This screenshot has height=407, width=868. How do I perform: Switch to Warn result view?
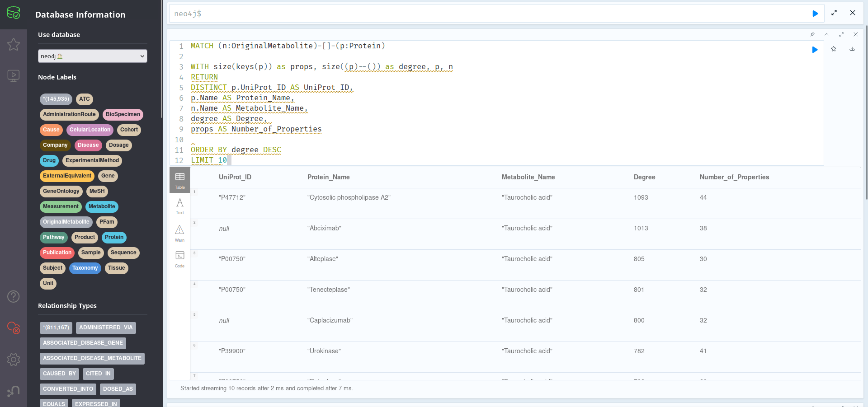click(179, 233)
